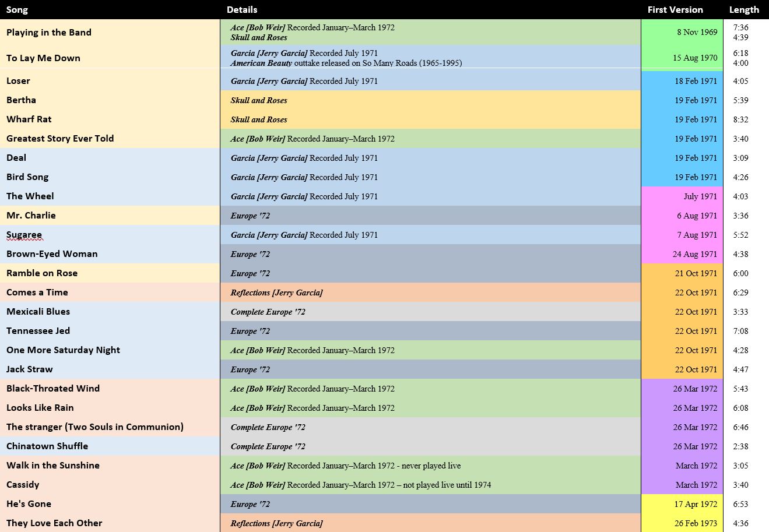Select the Playing in the Band song cell

pos(110,32)
